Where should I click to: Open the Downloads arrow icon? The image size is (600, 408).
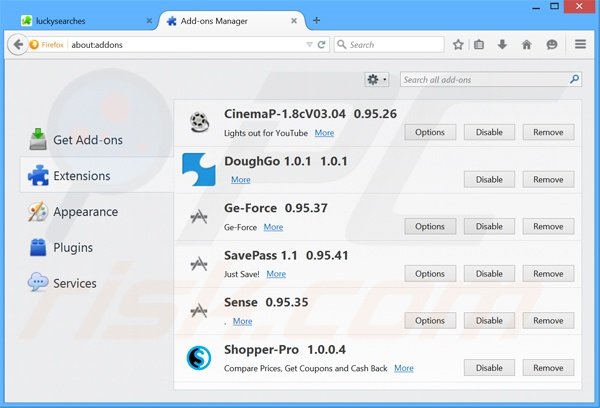click(502, 45)
